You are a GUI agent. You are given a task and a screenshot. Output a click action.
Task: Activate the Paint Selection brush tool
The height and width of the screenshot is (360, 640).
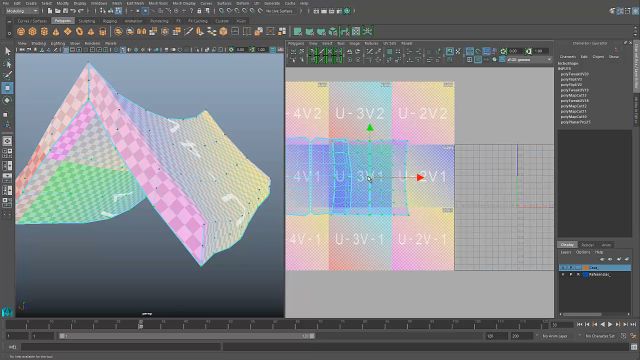(x=7, y=75)
